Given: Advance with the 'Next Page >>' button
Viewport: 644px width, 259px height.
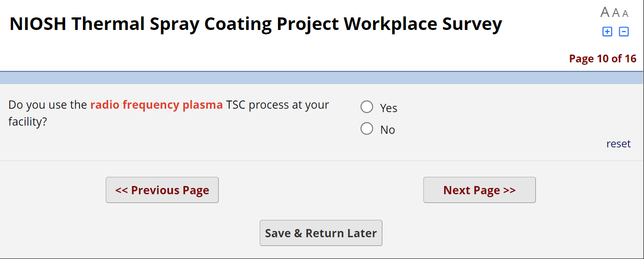Looking at the screenshot, I should [x=479, y=190].
